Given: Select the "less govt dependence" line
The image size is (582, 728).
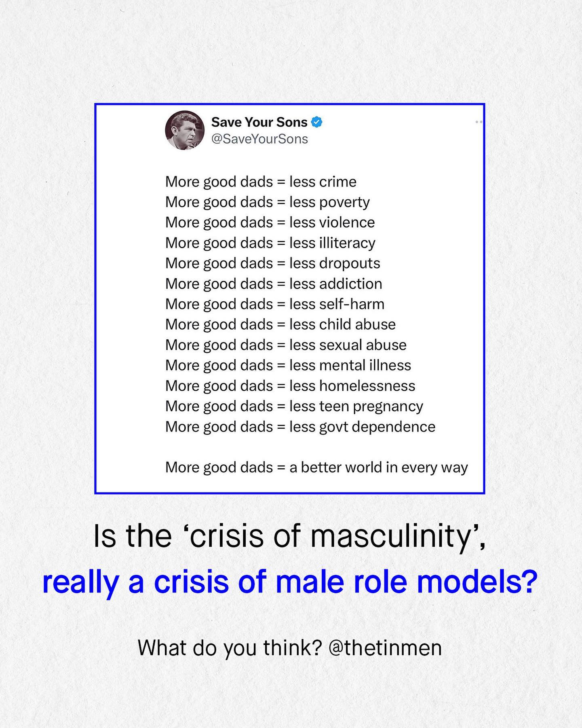Looking at the screenshot, I should point(300,427).
